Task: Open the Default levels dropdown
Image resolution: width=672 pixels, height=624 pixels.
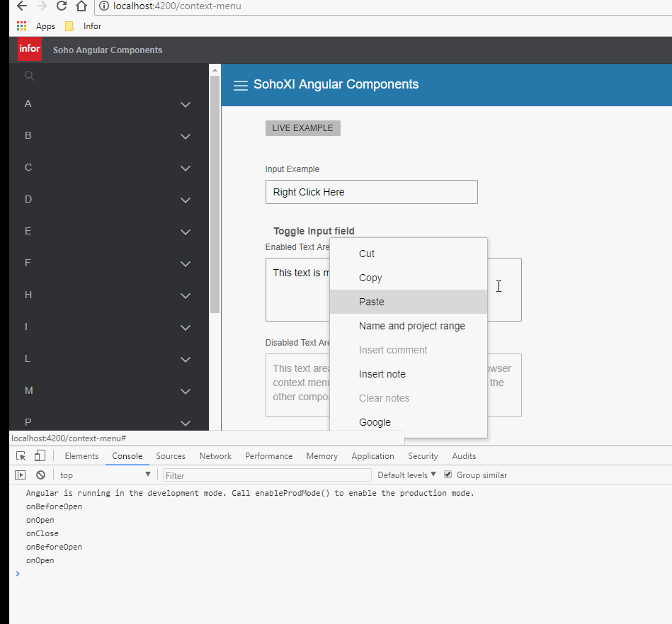Action: point(406,475)
